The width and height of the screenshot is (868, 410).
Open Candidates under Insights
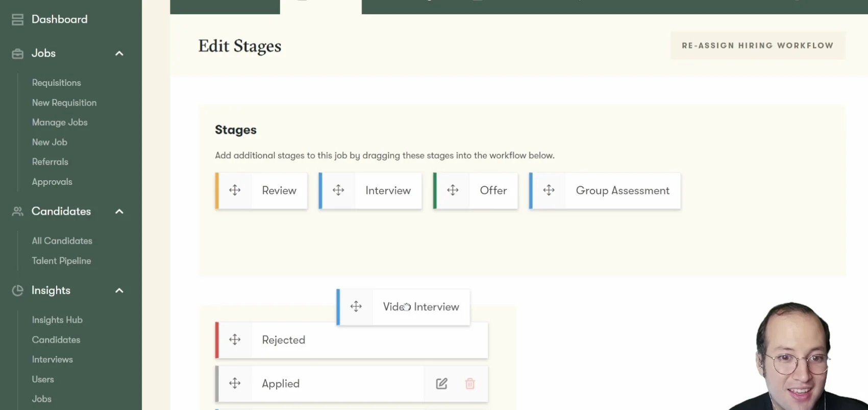(56, 340)
